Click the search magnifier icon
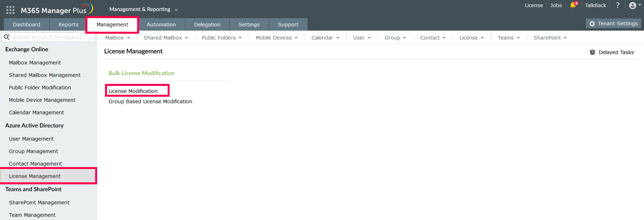Viewport: 644px width, 220px height. (x=6, y=37)
